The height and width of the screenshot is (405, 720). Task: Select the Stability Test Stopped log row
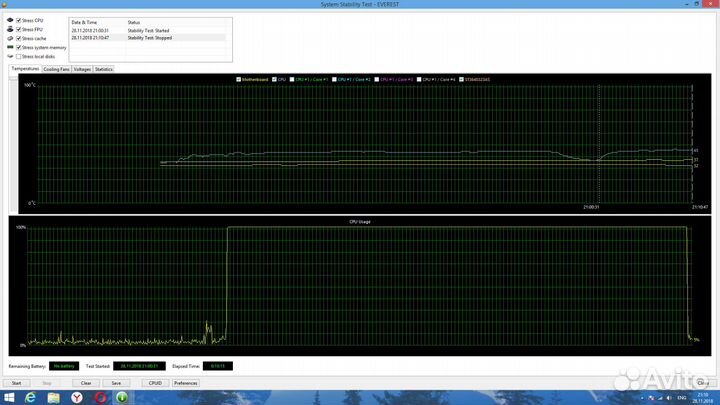(148, 38)
